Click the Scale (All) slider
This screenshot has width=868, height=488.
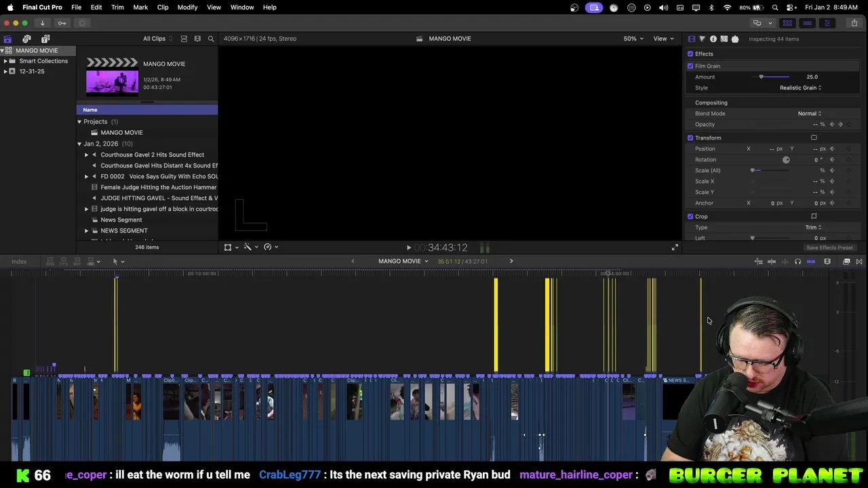click(772, 170)
